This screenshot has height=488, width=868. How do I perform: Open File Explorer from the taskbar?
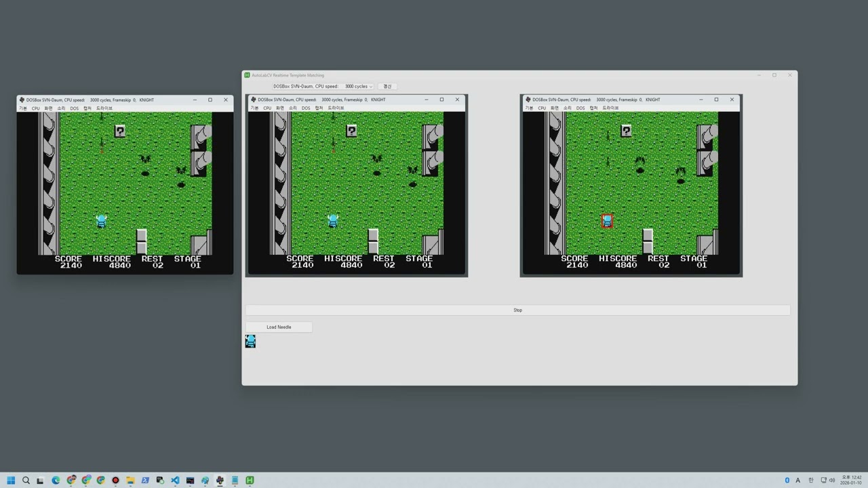[x=130, y=481]
